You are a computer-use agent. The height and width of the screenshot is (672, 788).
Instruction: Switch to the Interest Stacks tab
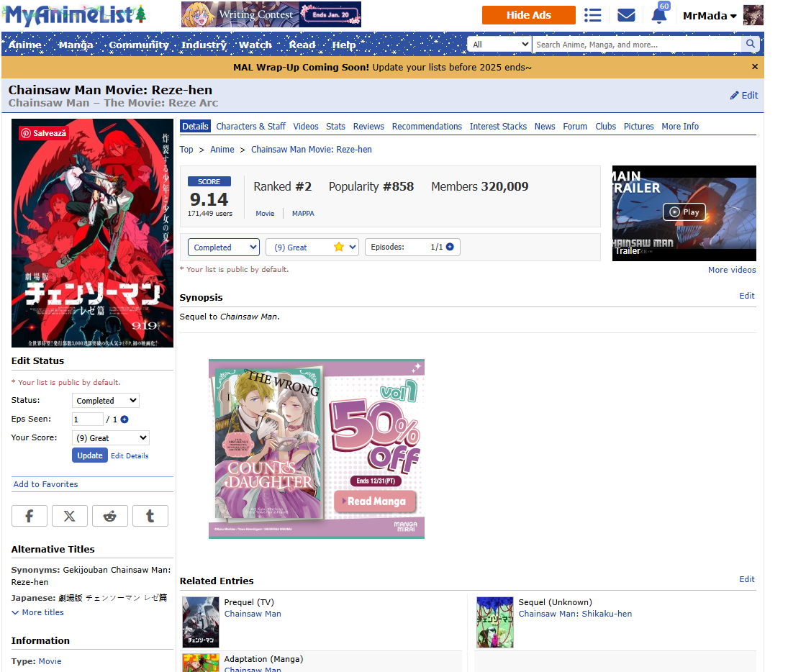click(498, 126)
